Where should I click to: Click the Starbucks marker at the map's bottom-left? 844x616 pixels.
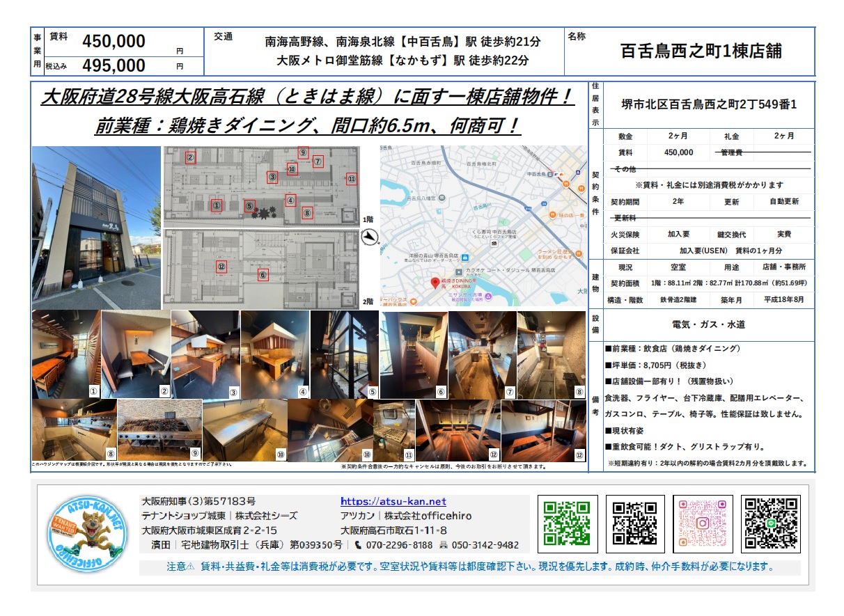[413, 301]
